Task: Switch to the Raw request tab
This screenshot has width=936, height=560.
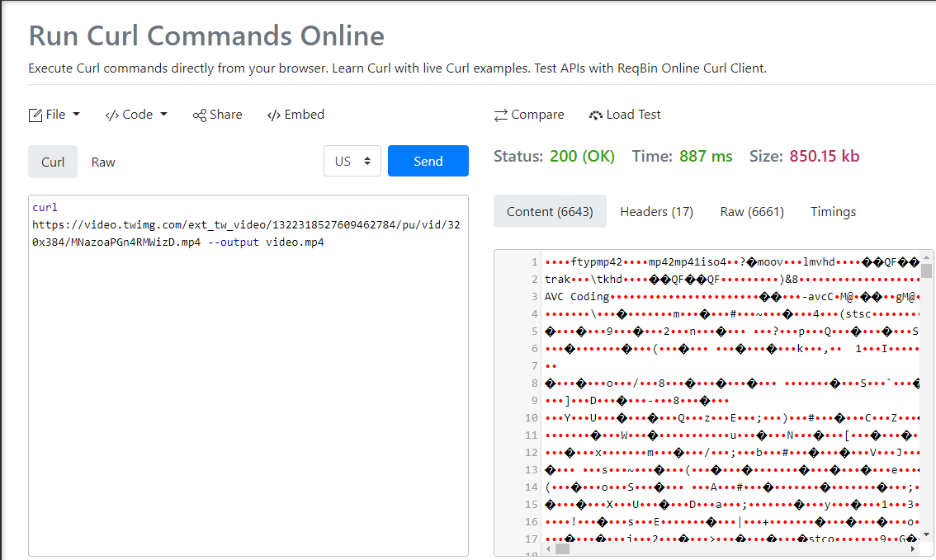Action: point(103,162)
